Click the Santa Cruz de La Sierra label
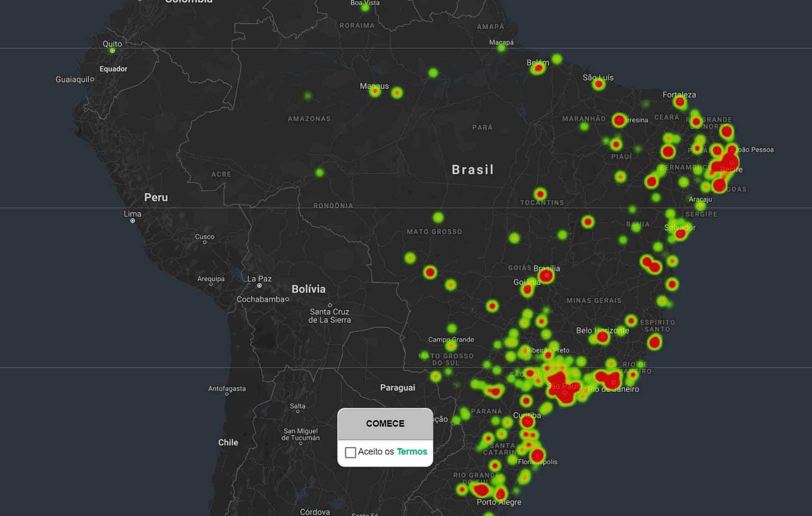The image size is (812, 516). [x=330, y=316]
